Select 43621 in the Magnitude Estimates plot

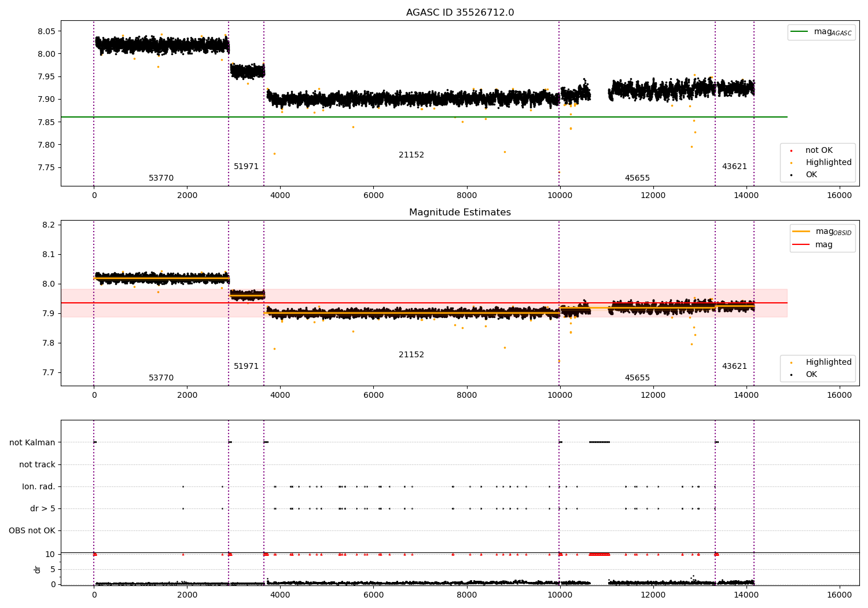click(734, 367)
